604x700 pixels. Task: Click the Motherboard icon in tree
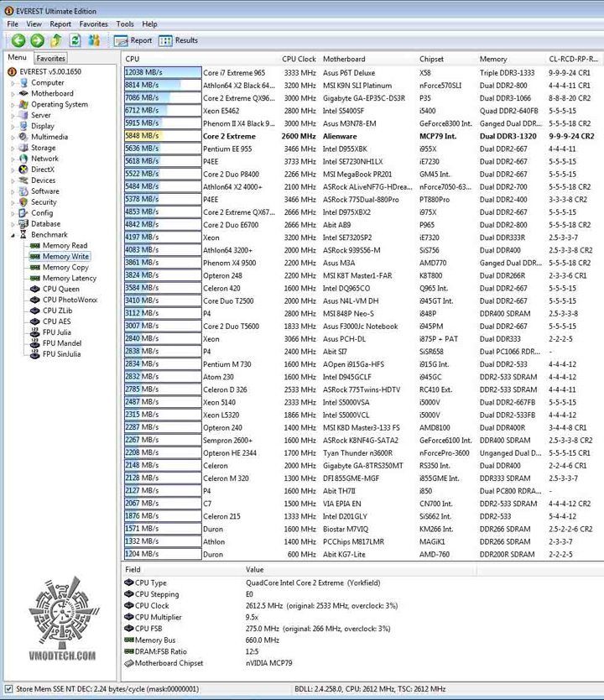pos(23,93)
